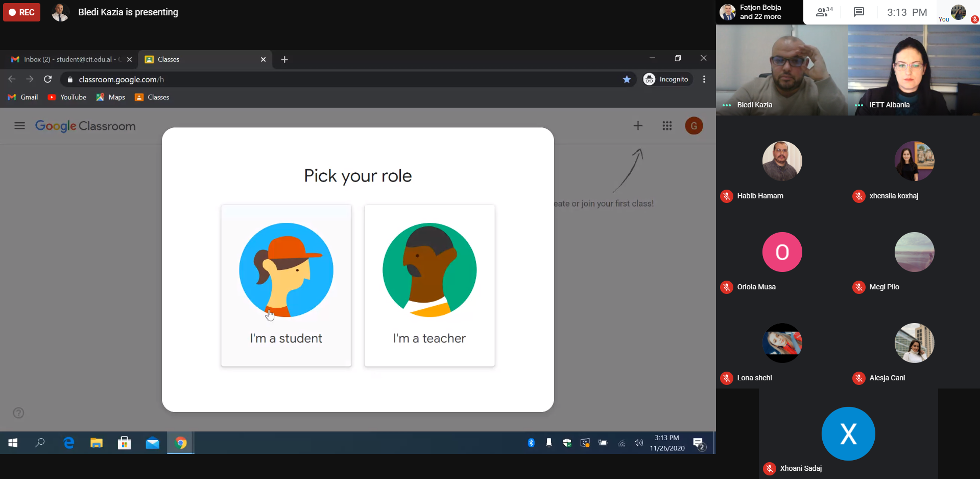Select Habib Hamam's participant thumbnail
The height and width of the screenshot is (479, 980).
[x=782, y=161]
